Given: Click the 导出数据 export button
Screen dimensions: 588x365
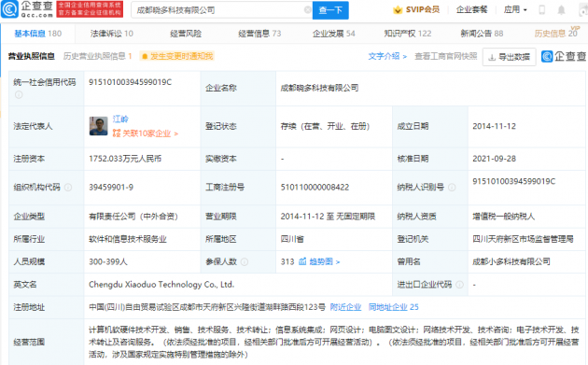Looking at the screenshot, I should pyautogui.click(x=509, y=57).
